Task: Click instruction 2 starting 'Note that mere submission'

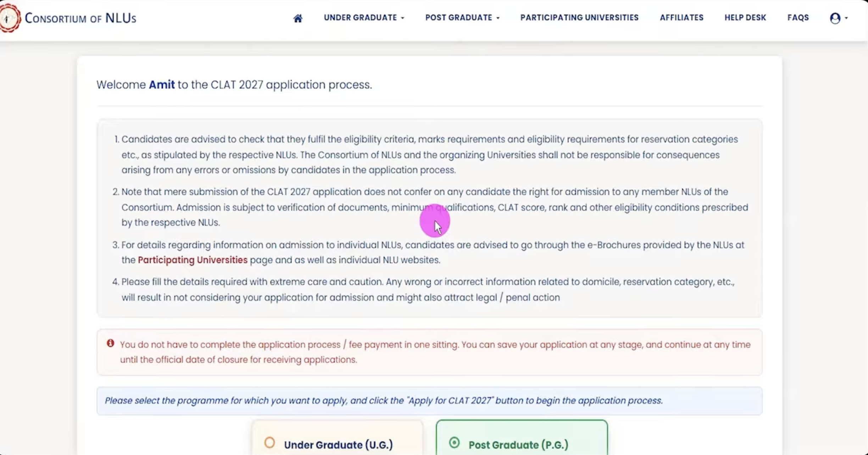Action: (435, 207)
